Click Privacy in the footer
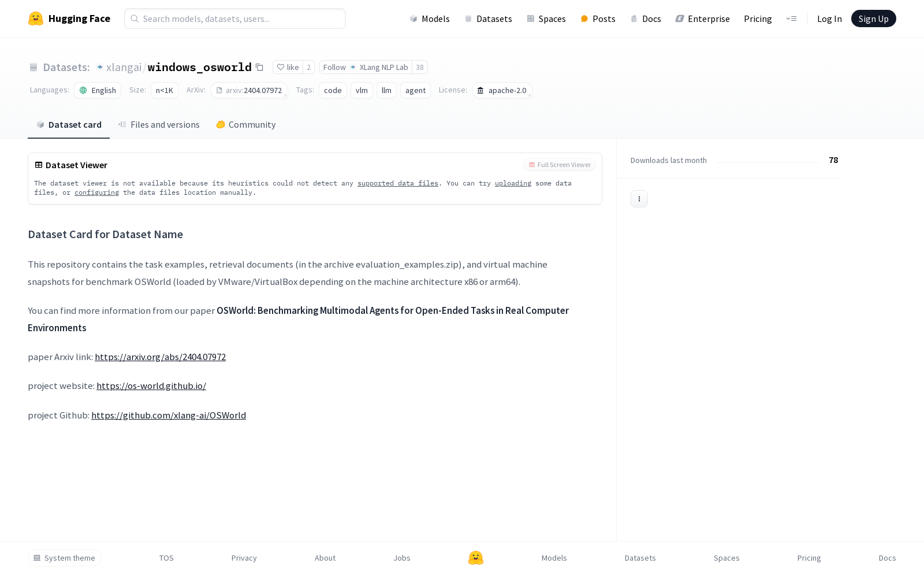This screenshot has height=578, width=924. coord(244,558)
